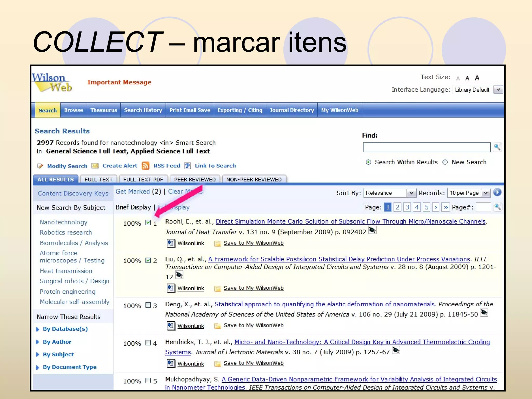Click the WilsonWeb logo
Image resolution: width=532 pixels, height=399 pixels.
coord(52,83)
